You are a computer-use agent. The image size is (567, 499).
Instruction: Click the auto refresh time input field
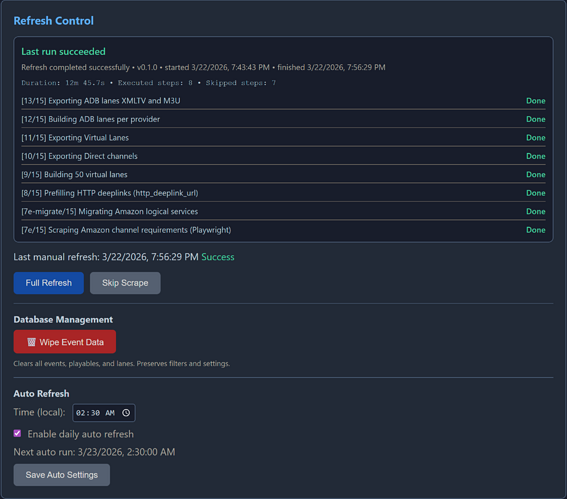[104, 413]
